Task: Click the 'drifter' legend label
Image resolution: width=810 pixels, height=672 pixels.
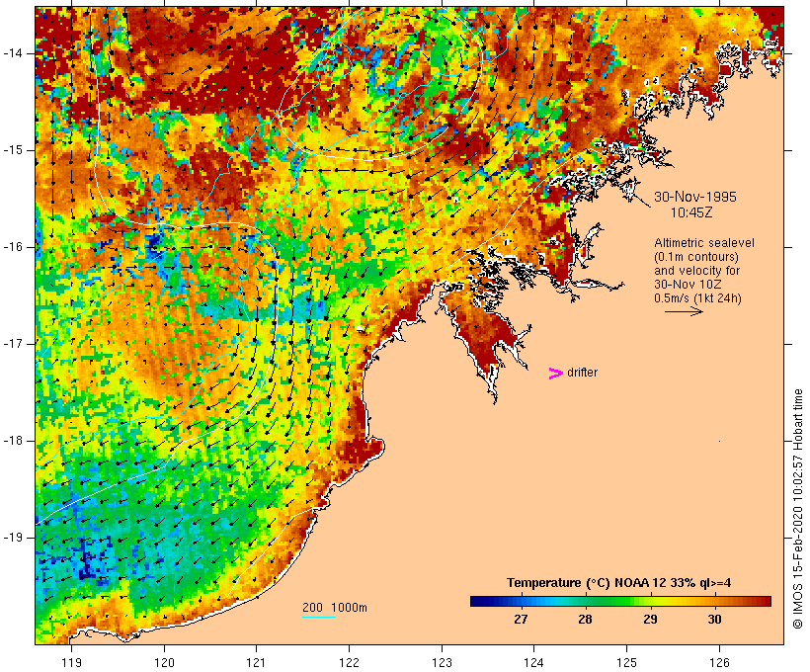Action: point(582,373)
